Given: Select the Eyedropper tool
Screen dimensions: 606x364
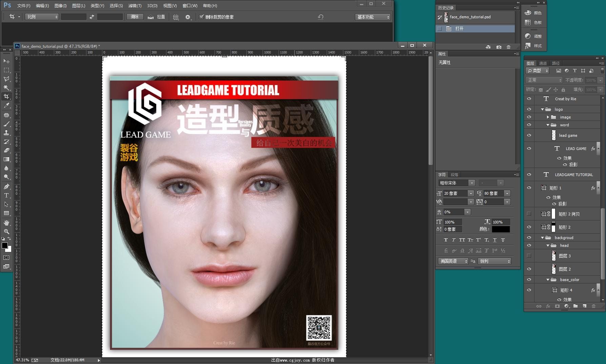Looking at the screenshot, I should 6,106.
